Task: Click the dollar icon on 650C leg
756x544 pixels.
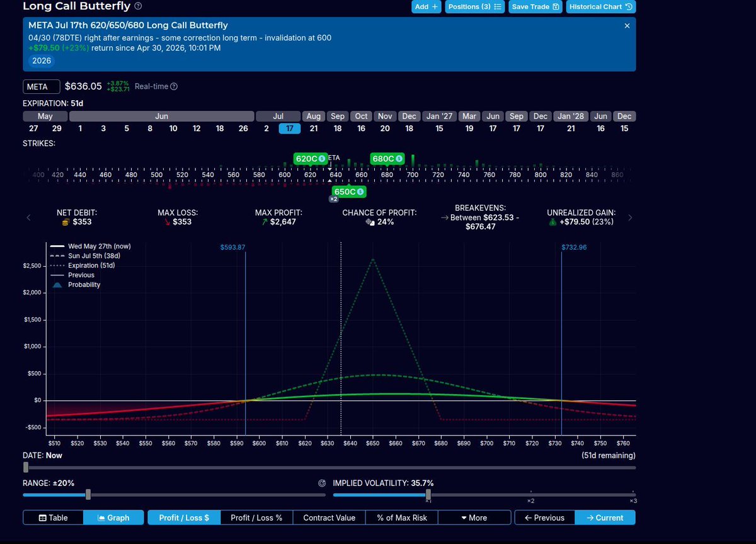Action: click(x=360, y=192)
